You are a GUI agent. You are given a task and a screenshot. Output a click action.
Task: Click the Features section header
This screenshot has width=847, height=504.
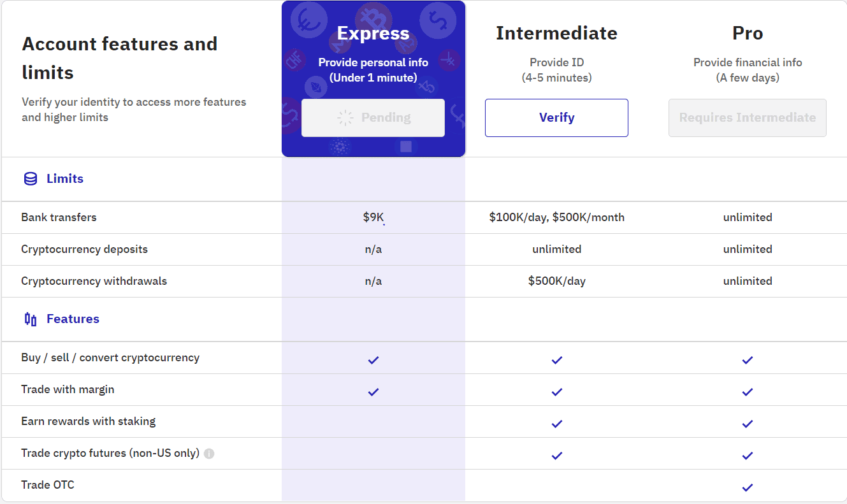[73, 319]
